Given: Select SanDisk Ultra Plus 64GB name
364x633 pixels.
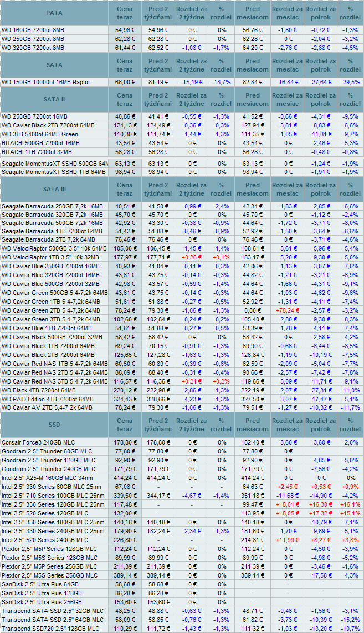Looking at the screenshot, I should (x=40, y=585).
